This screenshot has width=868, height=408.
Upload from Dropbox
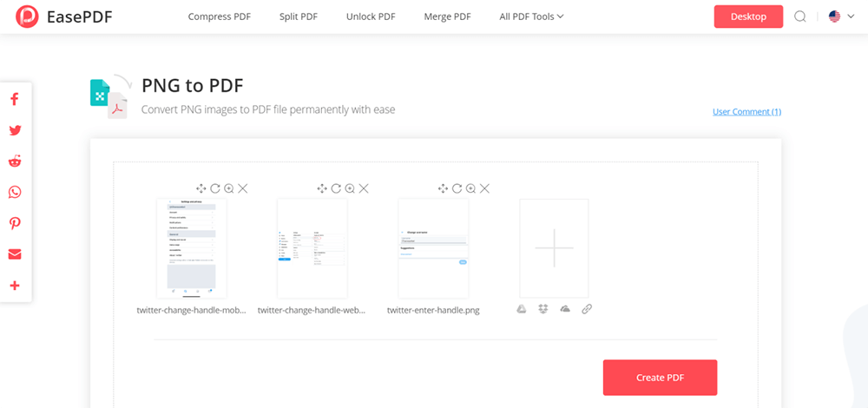(543, 309)
